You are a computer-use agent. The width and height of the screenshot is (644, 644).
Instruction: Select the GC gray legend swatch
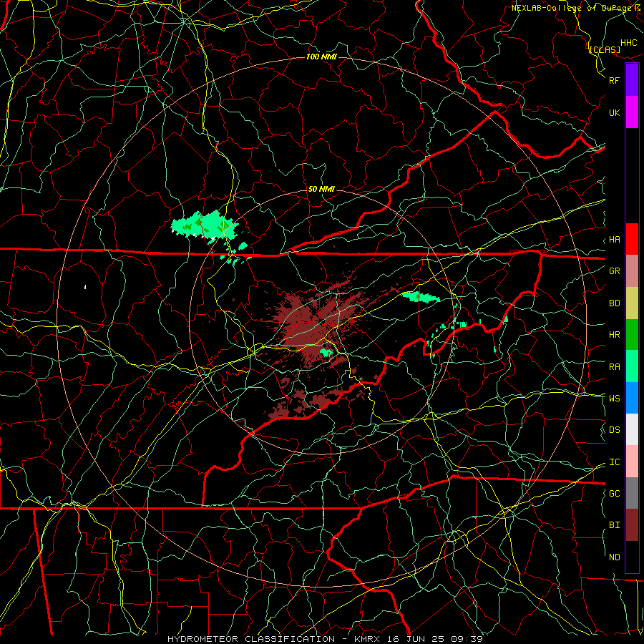tap(632, 493)
